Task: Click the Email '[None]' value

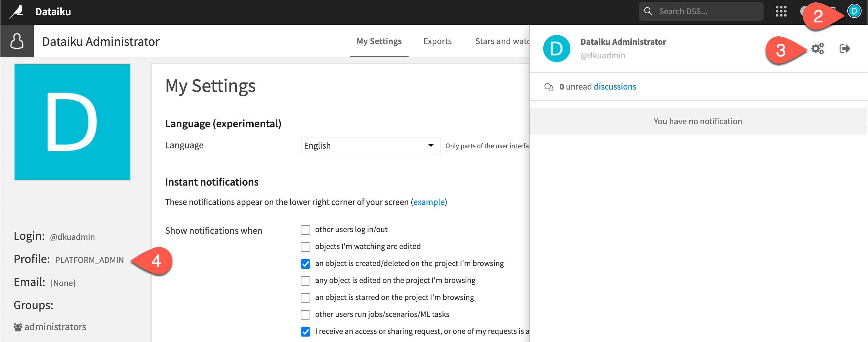Action: tap(63, 283)
